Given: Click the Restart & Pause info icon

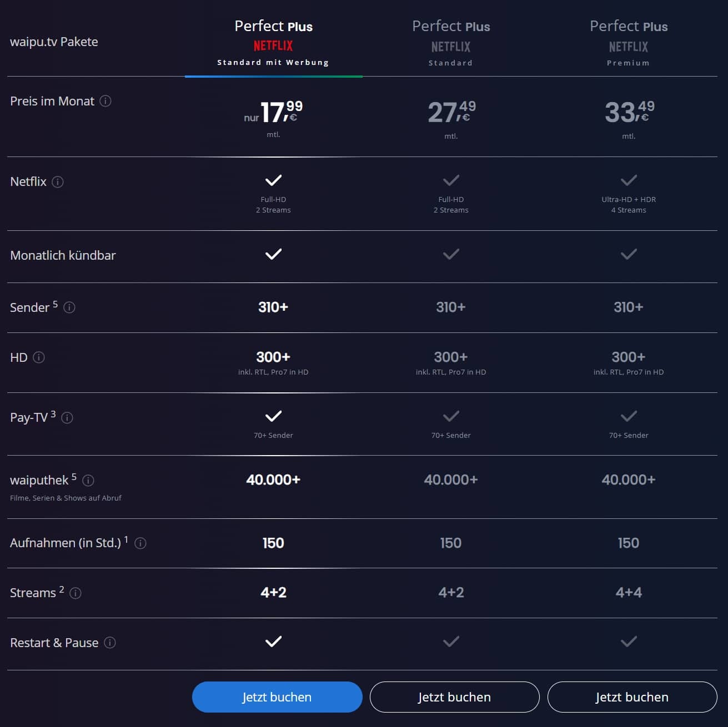Looking at the screenshot, I should [x=110, y=643].
